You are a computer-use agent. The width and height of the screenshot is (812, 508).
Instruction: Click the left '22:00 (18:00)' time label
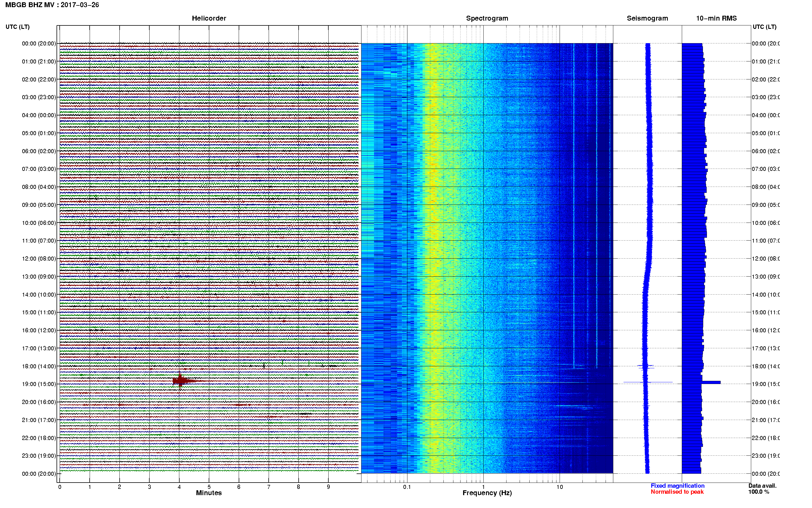coord(39,438)
